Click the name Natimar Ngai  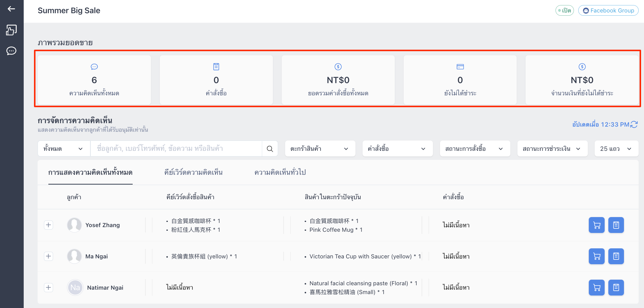[105, 288]
